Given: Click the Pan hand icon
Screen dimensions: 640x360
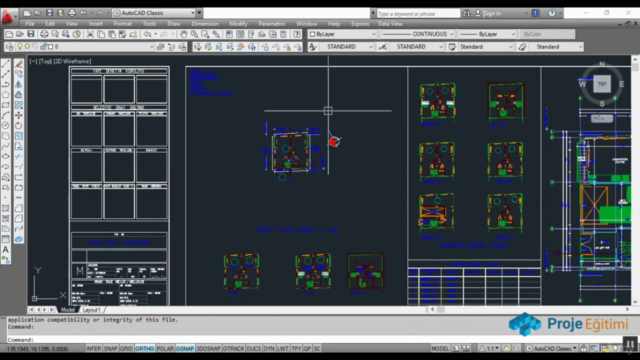Looking at the screenshot, I should (x=184, y=34).
